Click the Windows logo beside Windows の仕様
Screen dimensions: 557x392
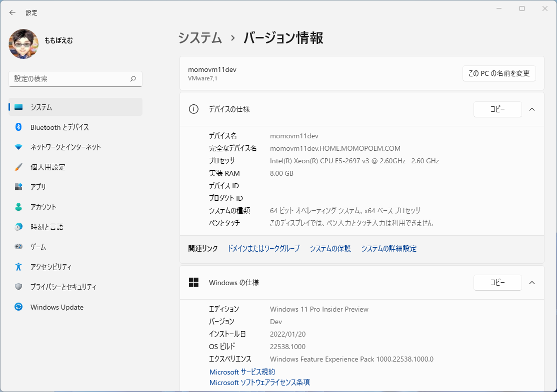point(193,282)
